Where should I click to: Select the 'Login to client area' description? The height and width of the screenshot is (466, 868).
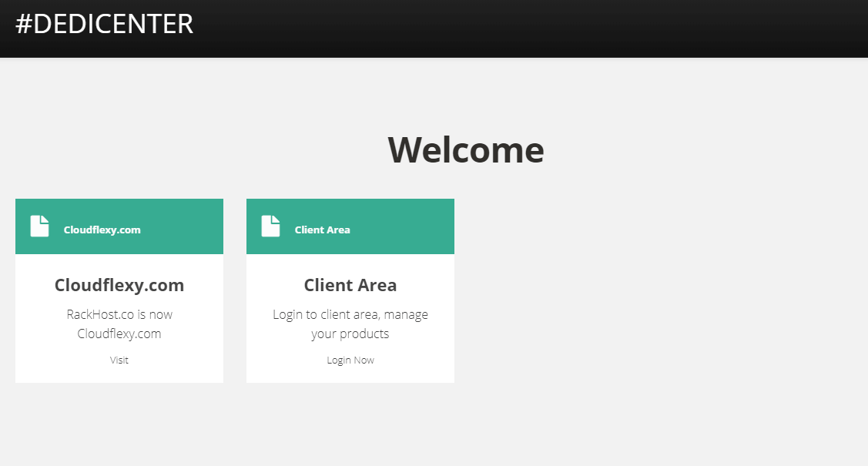click(x=350, y=324)
